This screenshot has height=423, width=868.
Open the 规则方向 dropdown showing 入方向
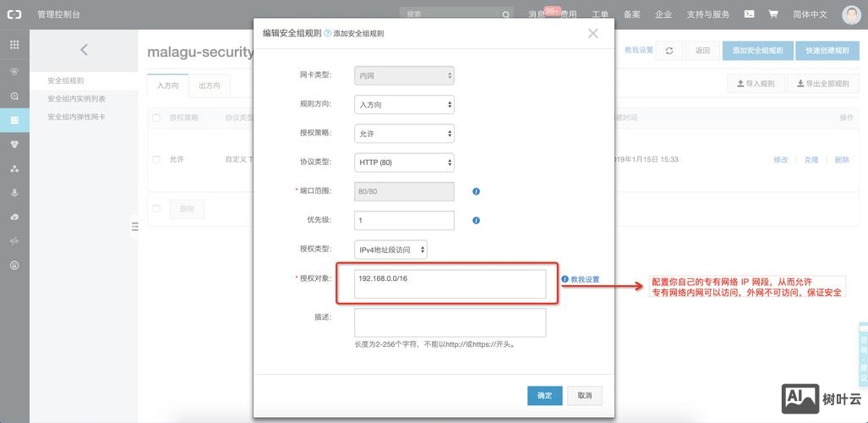click(404, 104)
